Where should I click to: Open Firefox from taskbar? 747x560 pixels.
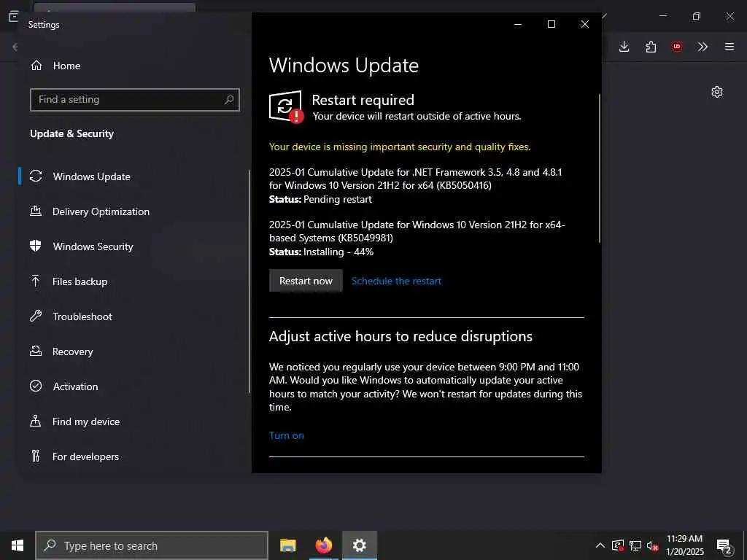[x=323, y=545]
